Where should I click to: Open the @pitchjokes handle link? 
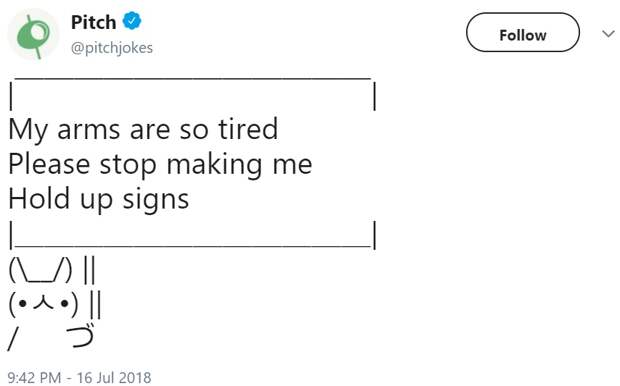[112, 48]
